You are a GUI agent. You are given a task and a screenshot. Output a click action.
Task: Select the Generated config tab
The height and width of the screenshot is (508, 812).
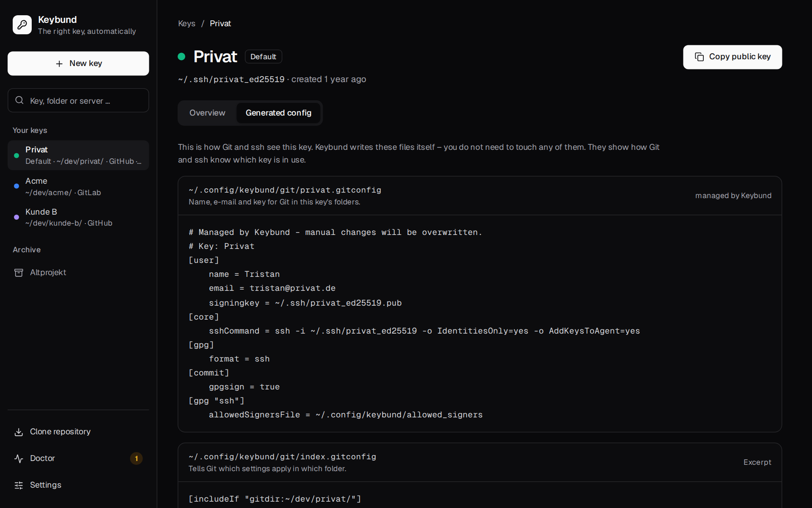pos(278,113)
